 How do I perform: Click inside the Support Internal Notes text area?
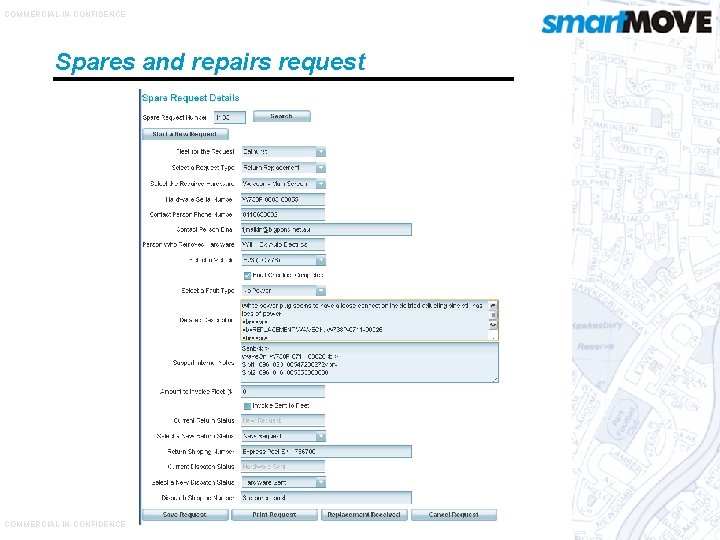tap(370, 362)
